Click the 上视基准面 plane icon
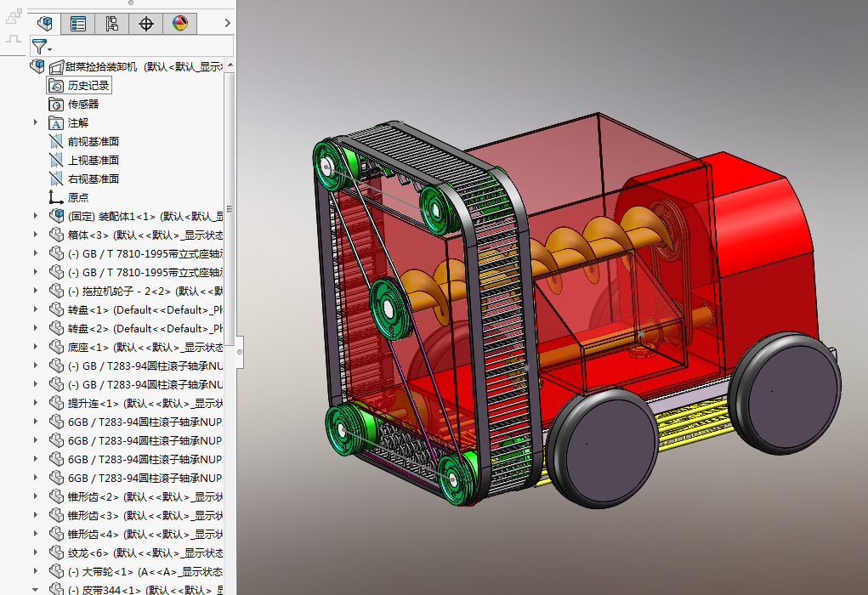 click(56, 161)
